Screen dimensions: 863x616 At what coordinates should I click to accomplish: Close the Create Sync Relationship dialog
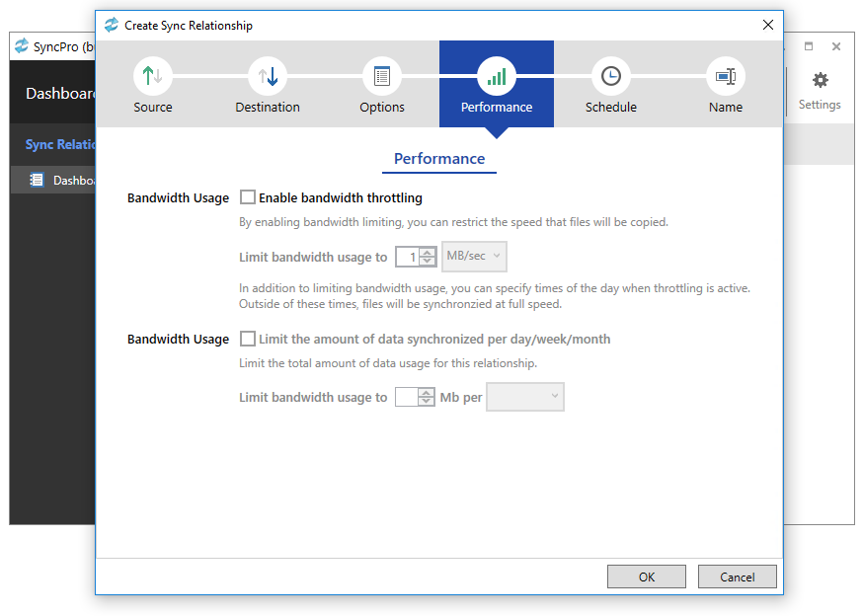click(x=767, y=25)
